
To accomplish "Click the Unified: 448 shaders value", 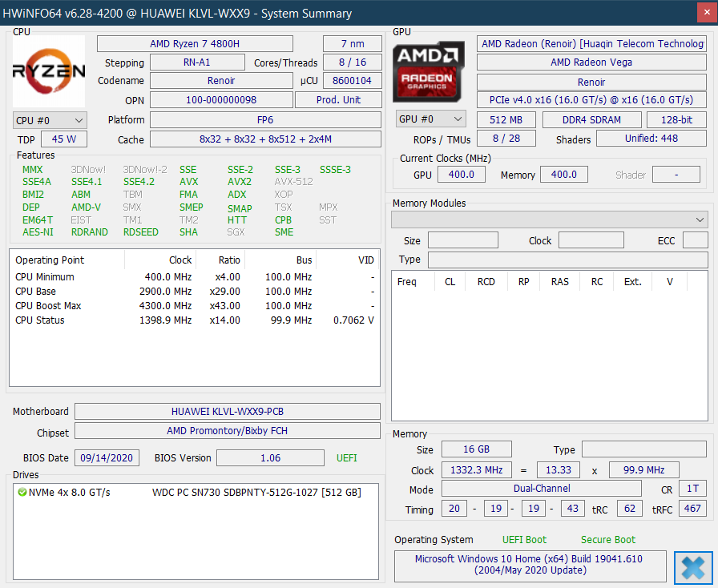I will coord(651,139).
